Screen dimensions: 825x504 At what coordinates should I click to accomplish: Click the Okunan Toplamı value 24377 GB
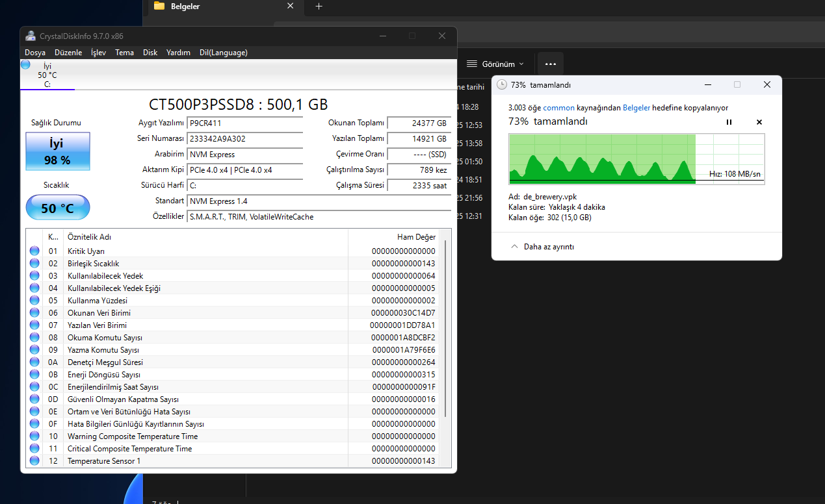(419, 123)
